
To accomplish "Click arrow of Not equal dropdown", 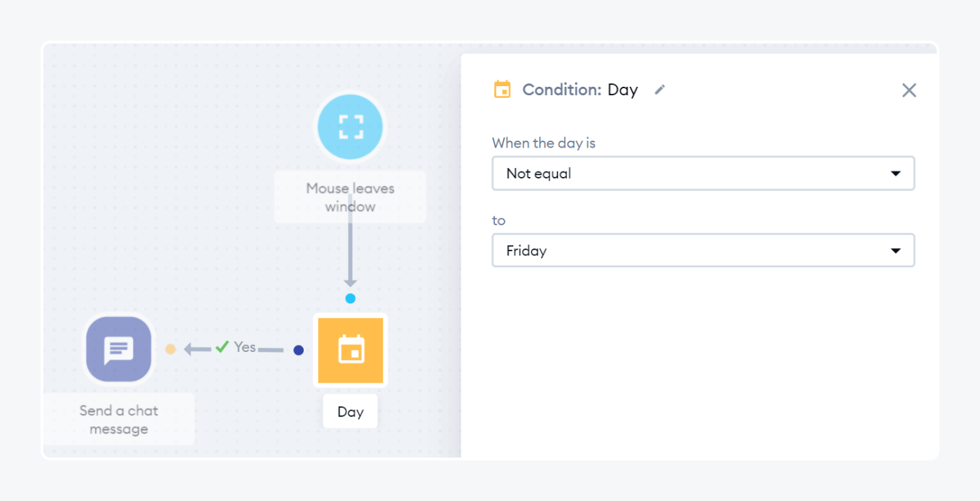I will coord(895,174).
